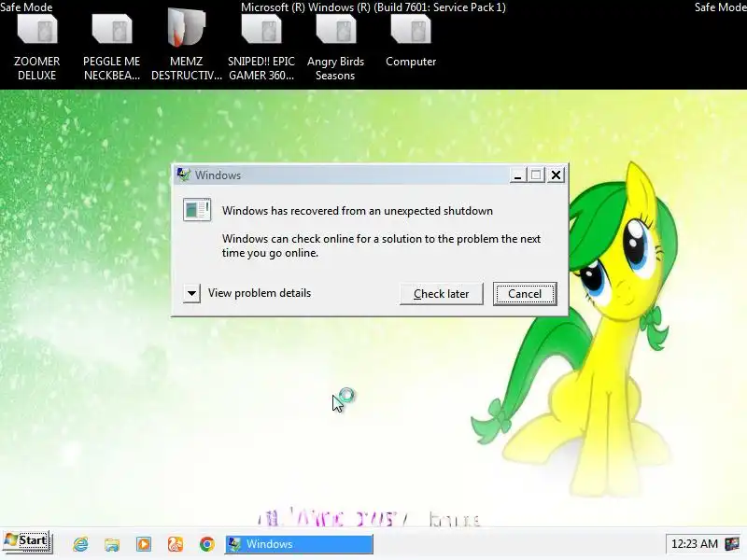Click the orange app icon next to Chrome

point(176,544)
